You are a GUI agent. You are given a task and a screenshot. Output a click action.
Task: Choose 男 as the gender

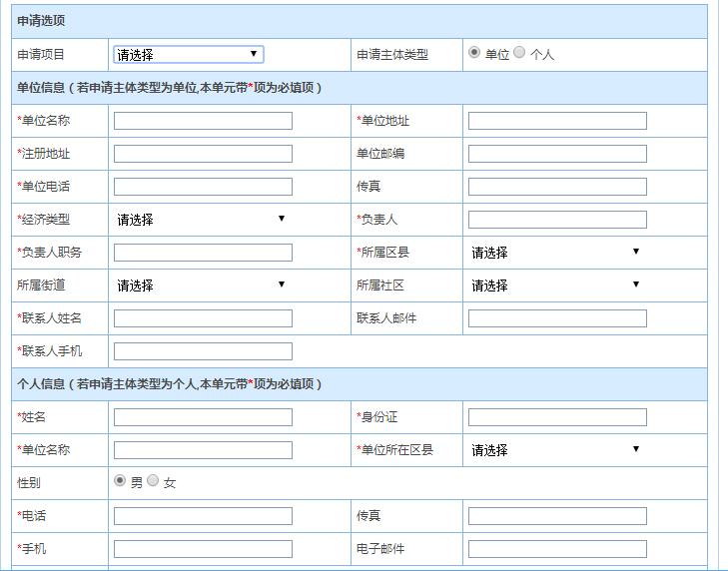(x=120, y=481)
